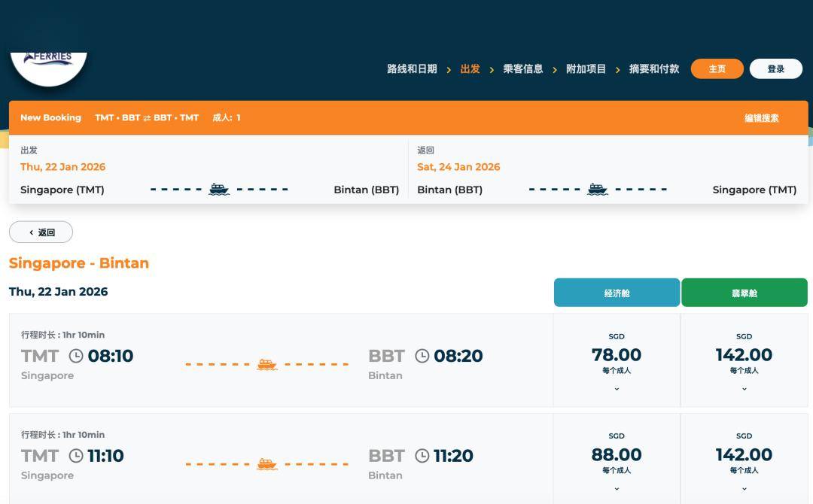This screenshot has width=813, height=504.
Task: Expand 08:10 emerald class SGD 142.00 fare
Action: tap(744, 389)
